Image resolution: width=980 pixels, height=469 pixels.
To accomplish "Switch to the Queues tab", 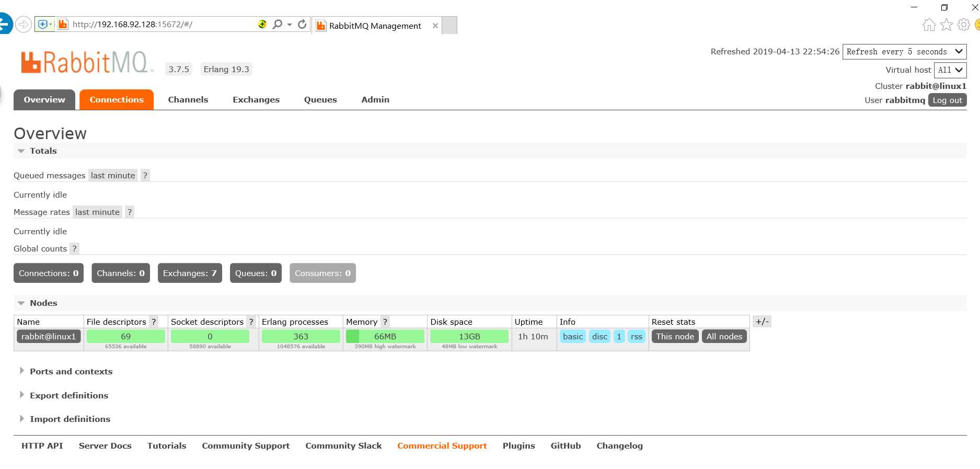I will [320, 100].
